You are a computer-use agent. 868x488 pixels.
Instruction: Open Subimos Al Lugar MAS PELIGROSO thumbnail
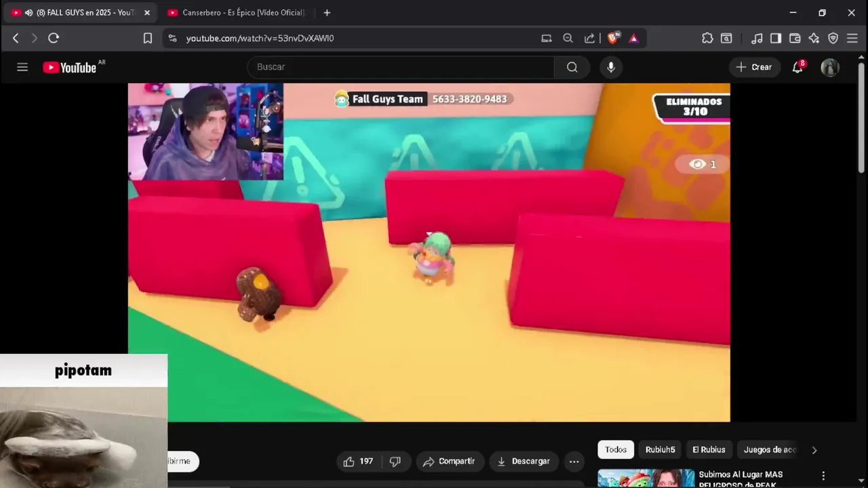[x=646, y=479]
